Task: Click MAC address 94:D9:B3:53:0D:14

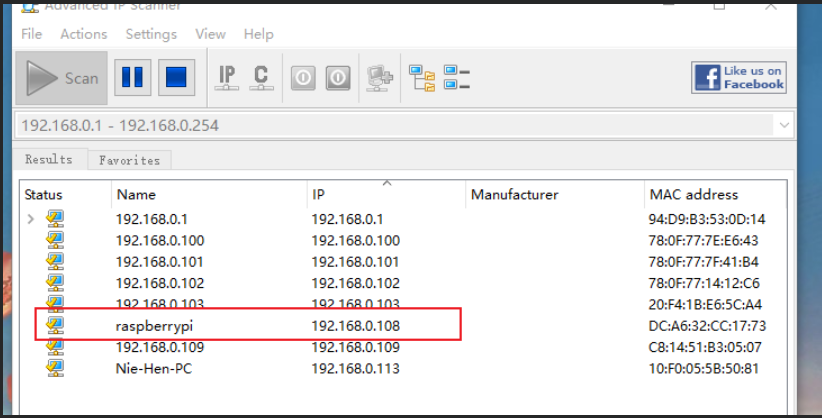Action: click(x=707, y=219)
